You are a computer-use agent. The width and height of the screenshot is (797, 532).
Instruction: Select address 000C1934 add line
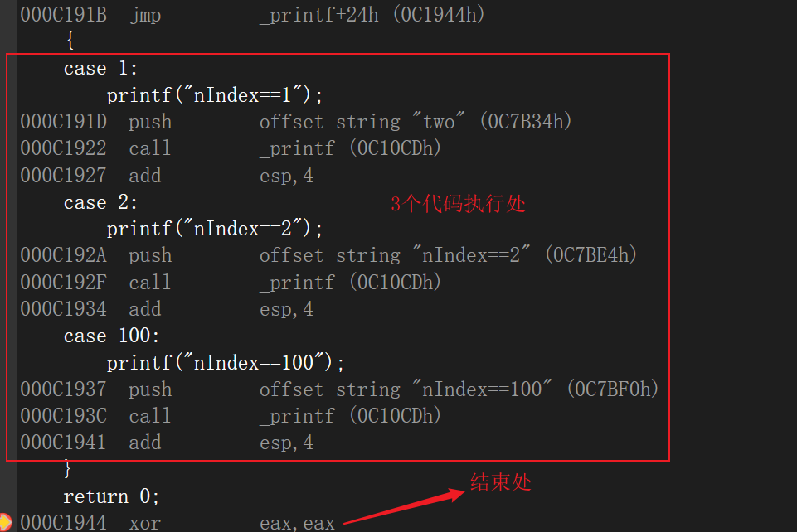pyautogui.click(x=167, y=309)
